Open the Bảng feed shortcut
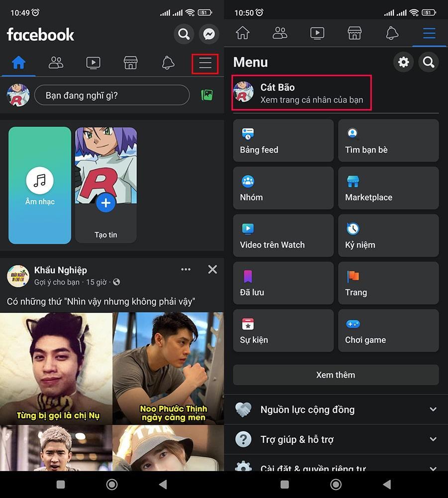 click(283, 140)
